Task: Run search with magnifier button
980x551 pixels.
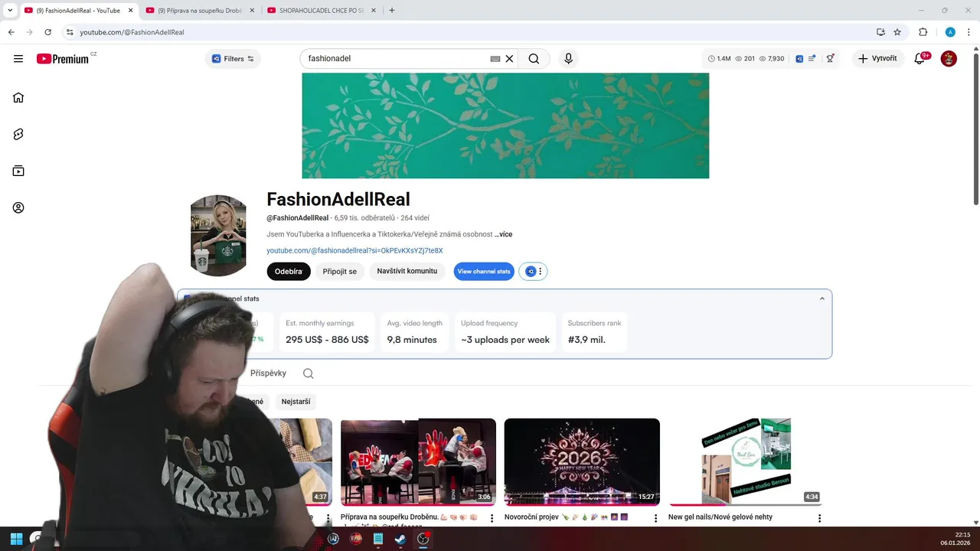Action: [534, 58]
